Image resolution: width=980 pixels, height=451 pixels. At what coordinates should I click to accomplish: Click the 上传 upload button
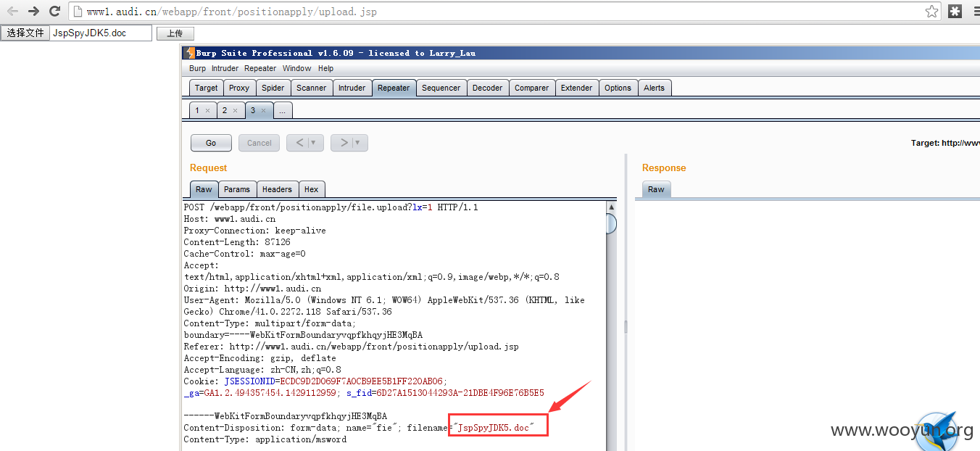[175, 33]
